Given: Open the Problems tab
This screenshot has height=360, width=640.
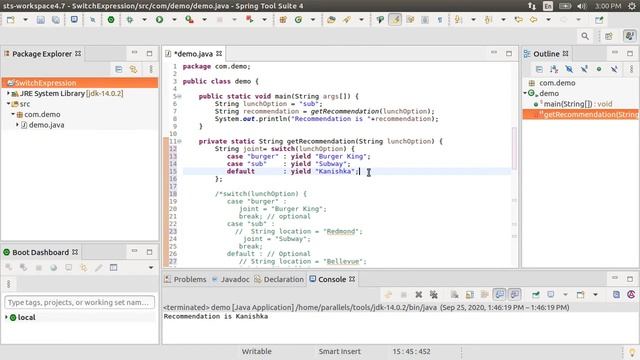Looking at the screenshot, I should 186,280.
